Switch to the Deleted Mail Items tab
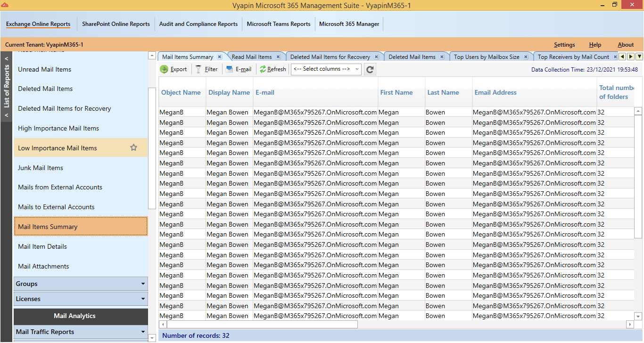The image size is (644, 343). tap(412, 57)
